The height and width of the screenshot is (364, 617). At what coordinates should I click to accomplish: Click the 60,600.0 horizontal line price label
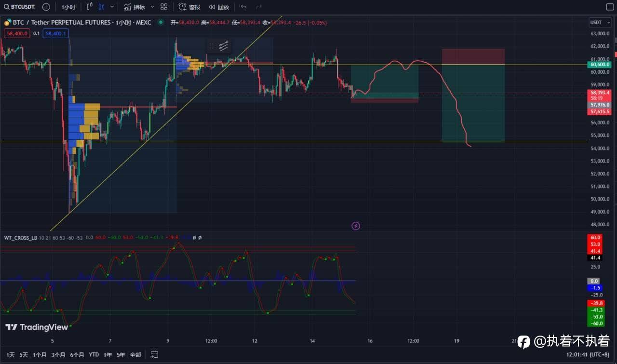(x=599, y=65)
